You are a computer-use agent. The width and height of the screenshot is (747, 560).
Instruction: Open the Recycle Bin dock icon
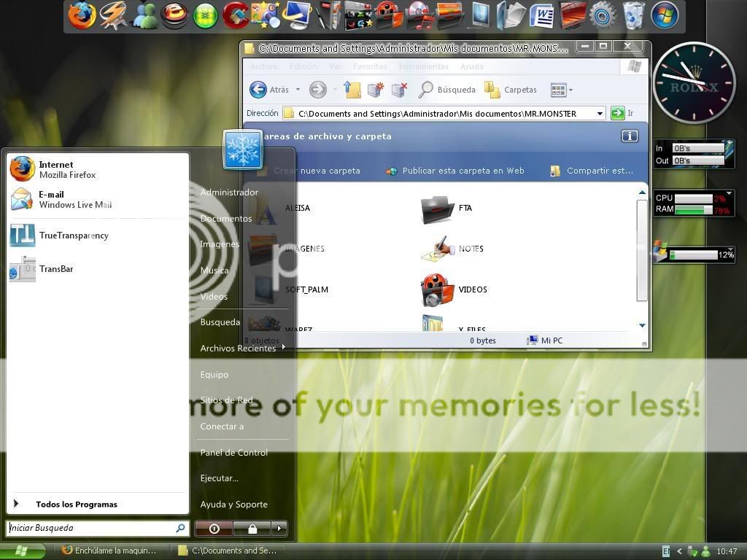(x=633, y=15)
